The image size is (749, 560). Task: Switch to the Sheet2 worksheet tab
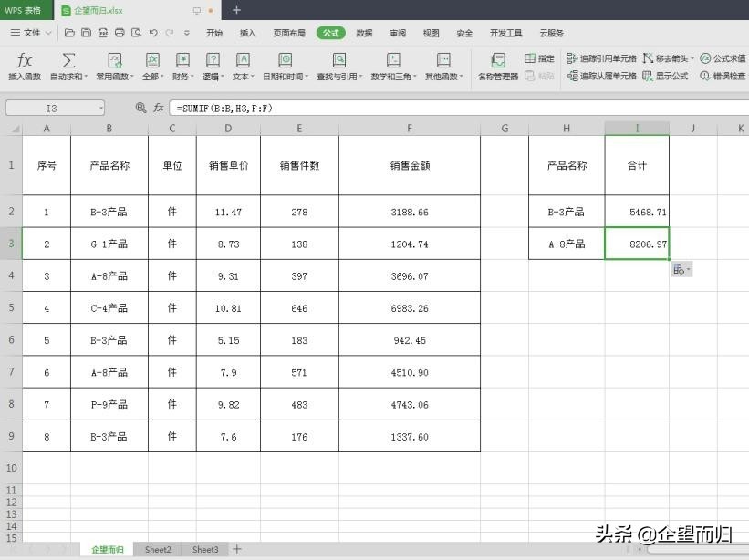point(157,549)
